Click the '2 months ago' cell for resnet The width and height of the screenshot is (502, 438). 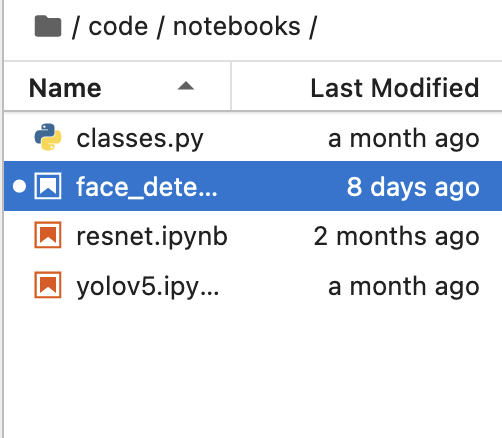click(x=396, y=236)
